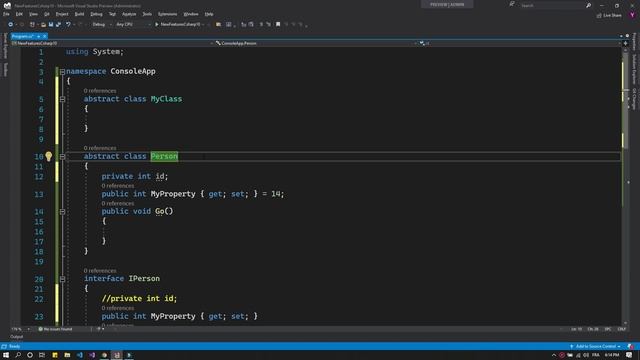Open the View menu

(x=33, y=14)
